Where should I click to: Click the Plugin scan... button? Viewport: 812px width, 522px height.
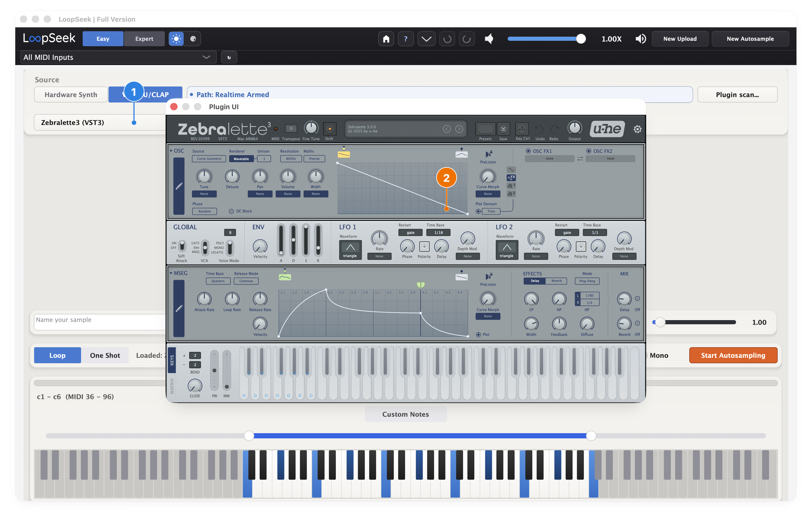point(737,94)
